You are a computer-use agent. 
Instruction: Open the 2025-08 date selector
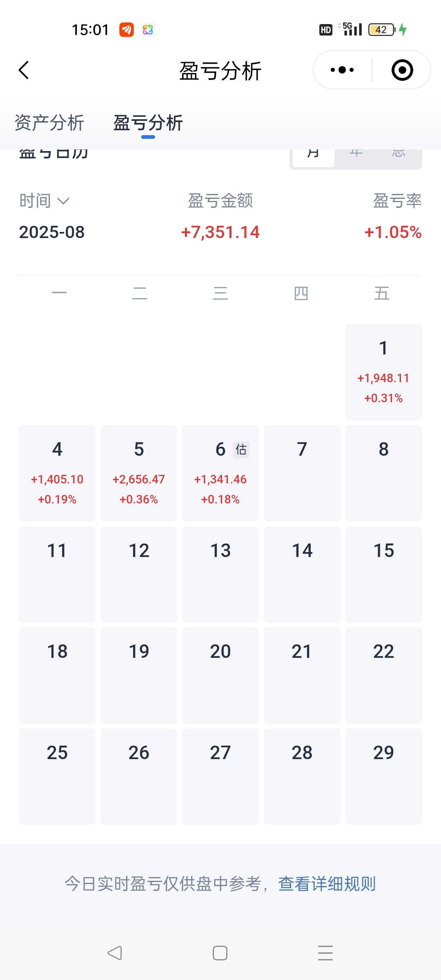(x=52, y=232)
